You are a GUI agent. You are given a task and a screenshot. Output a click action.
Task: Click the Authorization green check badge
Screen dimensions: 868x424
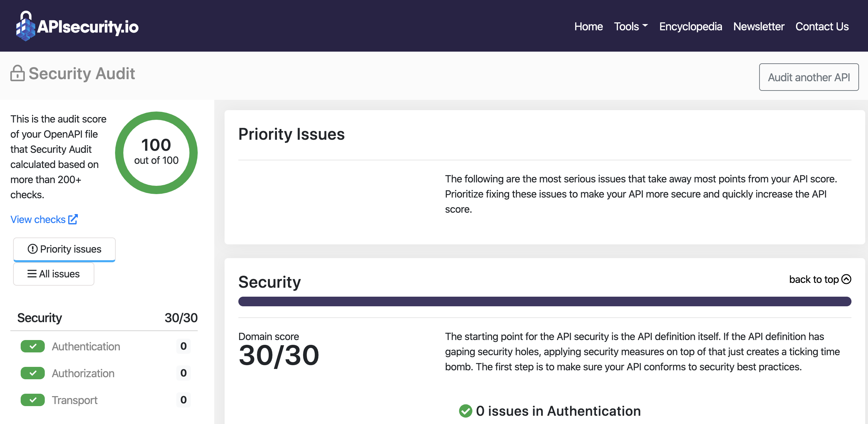[33, 373]
